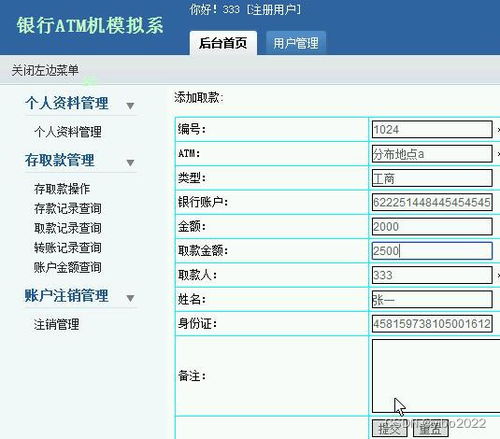
Task: Collapse the 账户注销管理 section arrow
Action: pos(130,298)
